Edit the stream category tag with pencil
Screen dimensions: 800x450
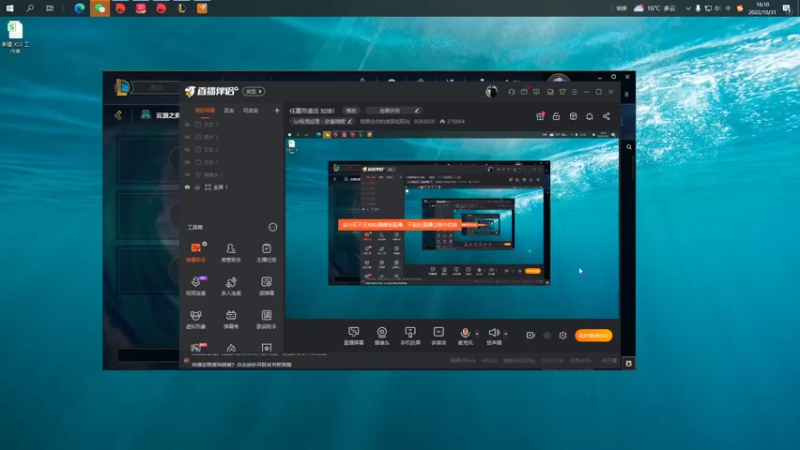coord(349,122)
